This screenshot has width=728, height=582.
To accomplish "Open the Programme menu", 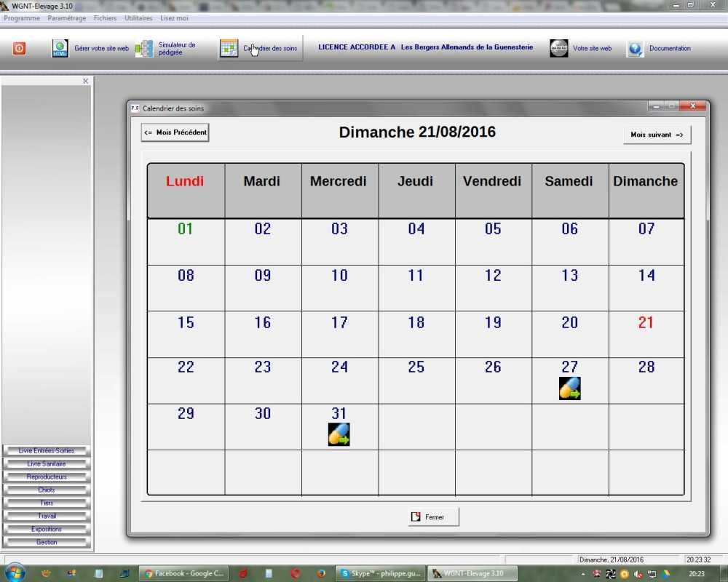I will tap(22, 18).
